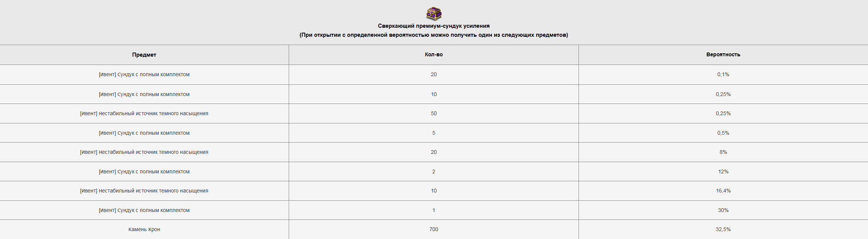Select item name in the 0,1% row
868x239 pixels.
coord(144,74)
